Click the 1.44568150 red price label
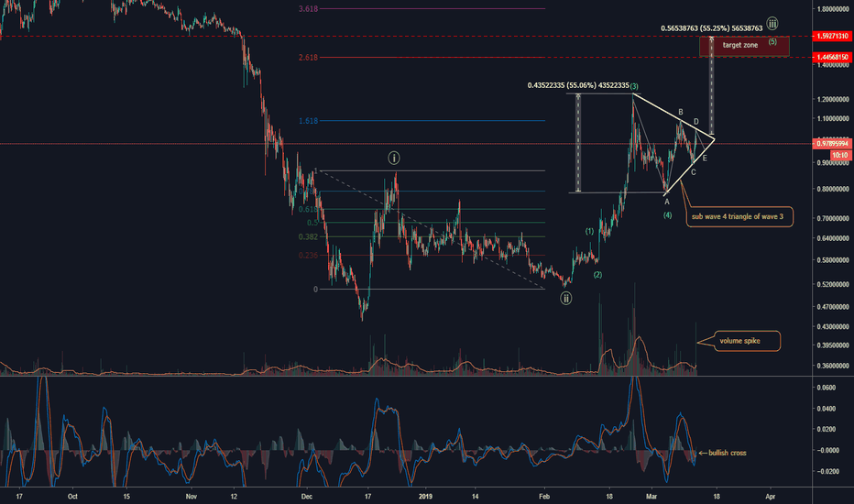The height and width of the screenshot is (504, 854). (832, 57)
